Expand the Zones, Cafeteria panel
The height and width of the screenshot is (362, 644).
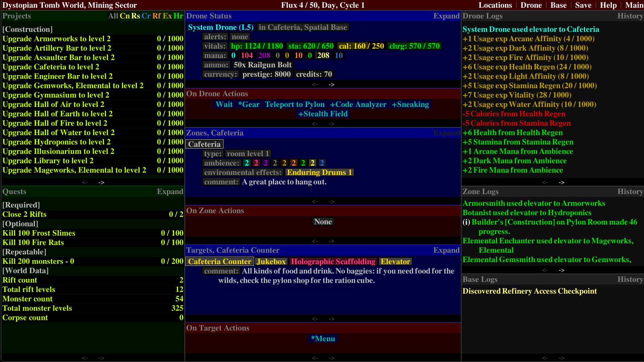coord(446,133)
